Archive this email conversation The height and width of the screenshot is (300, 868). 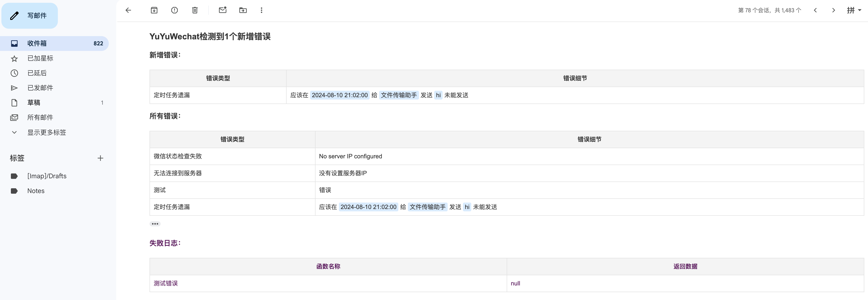tap(154, 10)
